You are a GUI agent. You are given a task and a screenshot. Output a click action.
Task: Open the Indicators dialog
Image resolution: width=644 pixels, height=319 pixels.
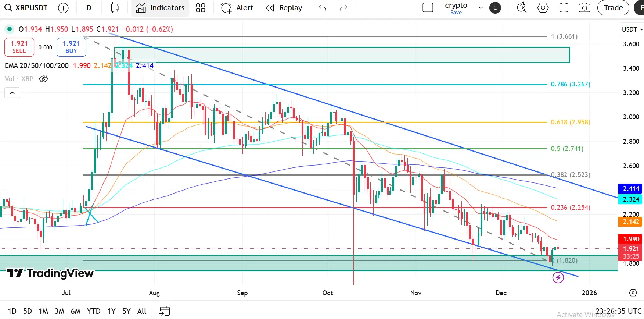160,8
